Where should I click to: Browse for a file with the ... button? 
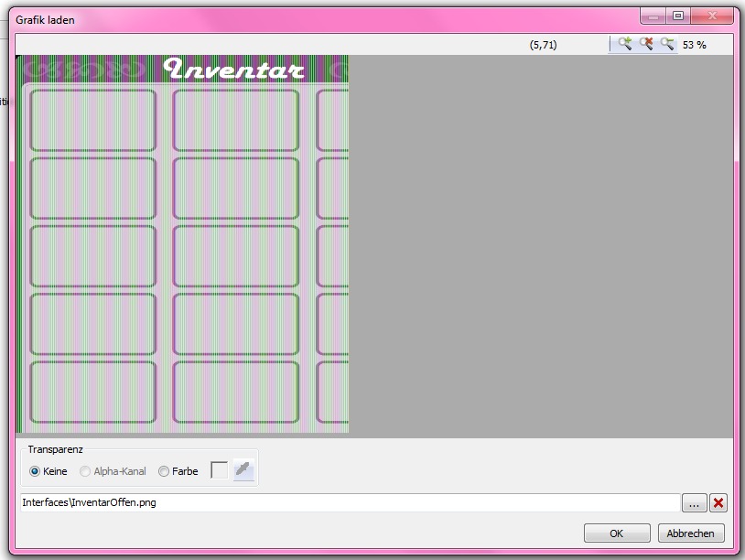pos(694,502)
